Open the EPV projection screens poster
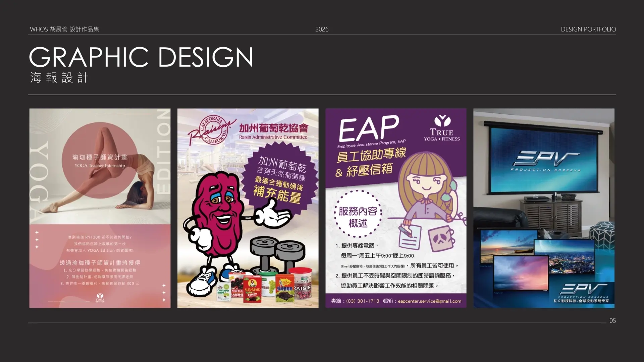 [x=544, y=208]
